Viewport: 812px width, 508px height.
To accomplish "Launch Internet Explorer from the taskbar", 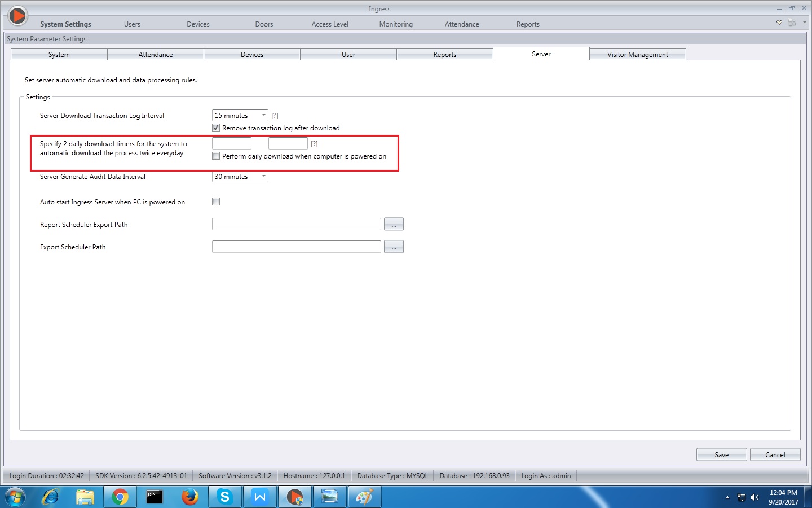I will tap(51, 497).
